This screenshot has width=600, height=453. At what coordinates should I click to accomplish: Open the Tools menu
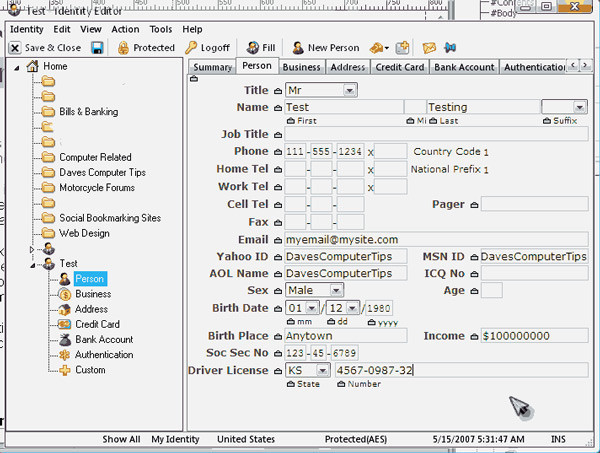point(160,29)
